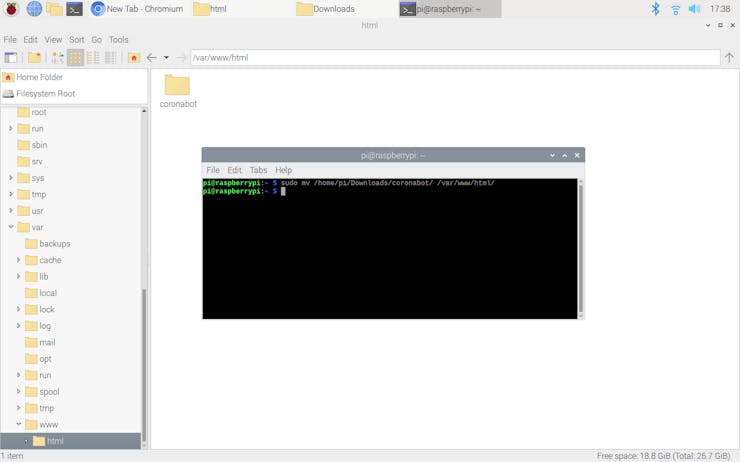Open the terminal window's Tabs menu

click(258, 170)
